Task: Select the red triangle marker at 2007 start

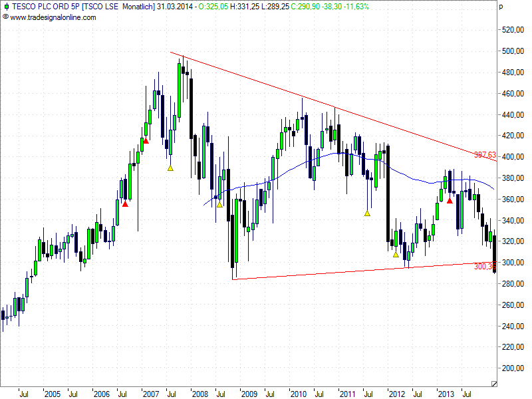Action: (x=146, y=140)
